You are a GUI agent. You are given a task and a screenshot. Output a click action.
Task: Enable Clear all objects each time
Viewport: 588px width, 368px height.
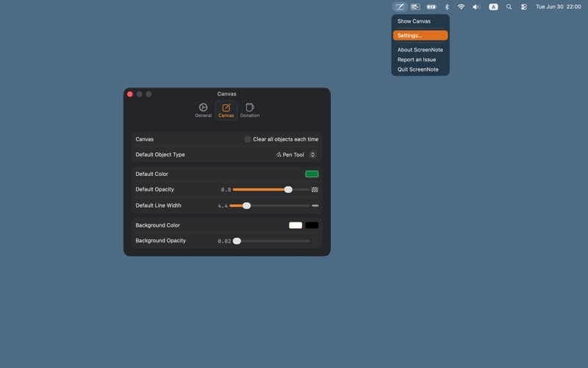pyautogui.click(x=248, y=139)
